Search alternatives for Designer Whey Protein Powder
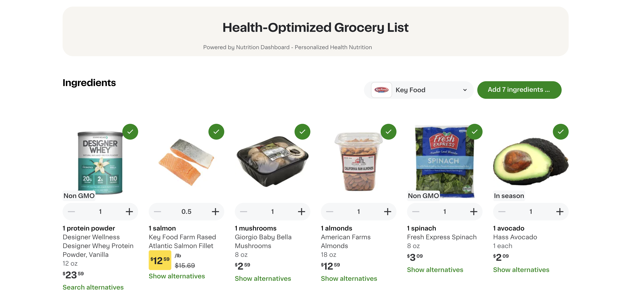644x299 pixels. click(93, 287)
